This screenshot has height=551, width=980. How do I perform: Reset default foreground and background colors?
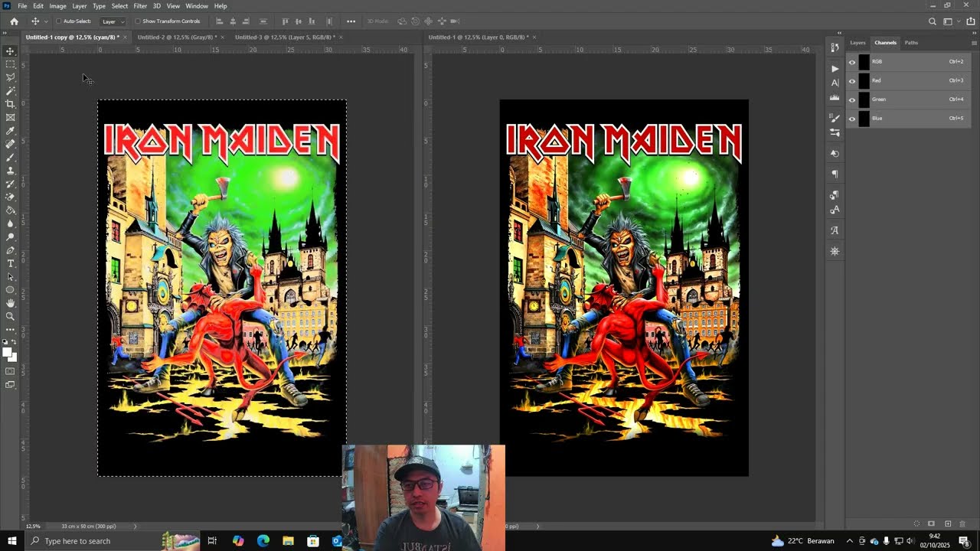click(5, 343)
